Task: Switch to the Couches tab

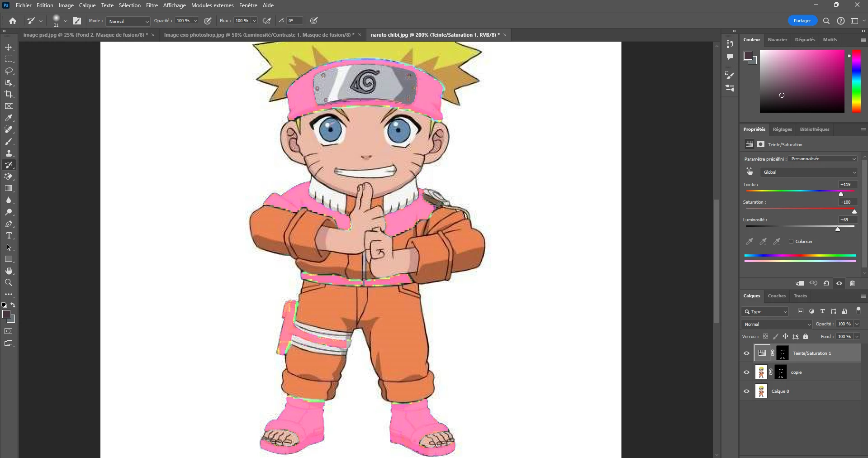Action: pos(777,296)
